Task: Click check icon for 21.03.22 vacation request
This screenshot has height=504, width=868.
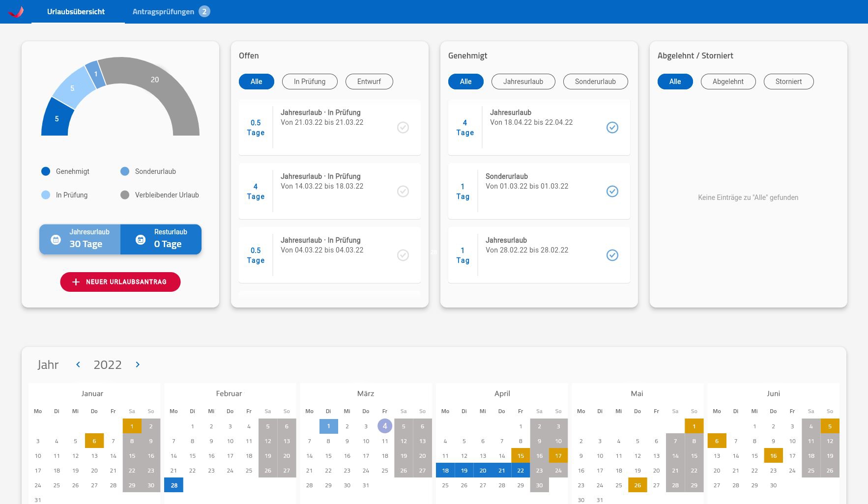Action: tap(403, 128)
